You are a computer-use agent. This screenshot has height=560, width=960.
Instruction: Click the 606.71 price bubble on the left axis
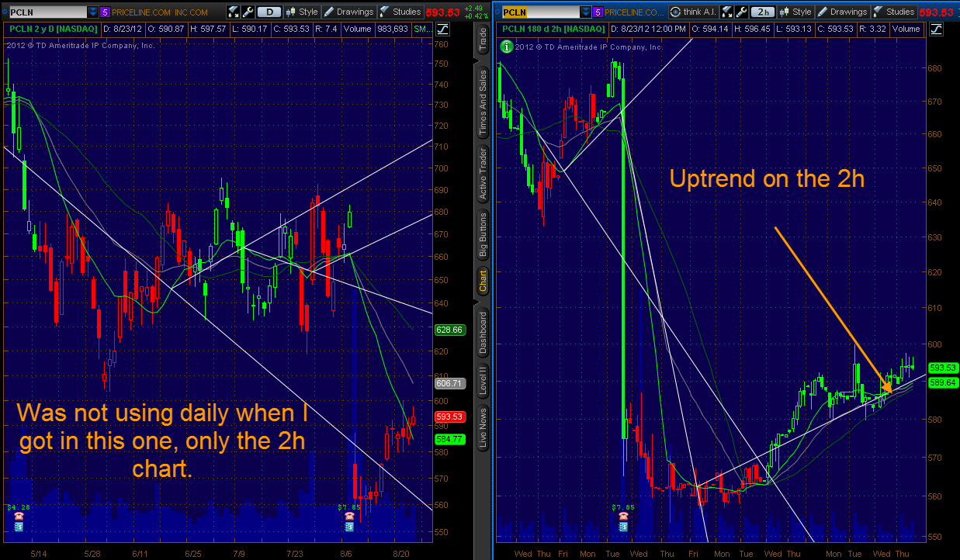tap(450, 383)
